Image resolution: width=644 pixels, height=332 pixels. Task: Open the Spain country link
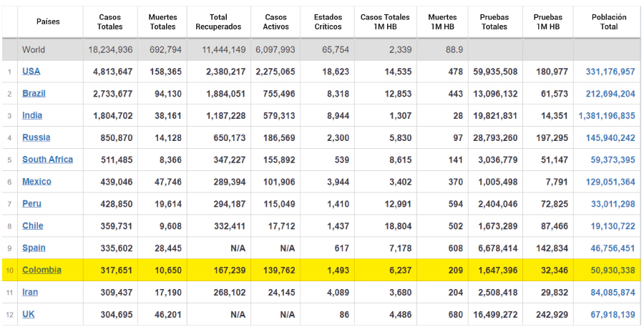34,248
